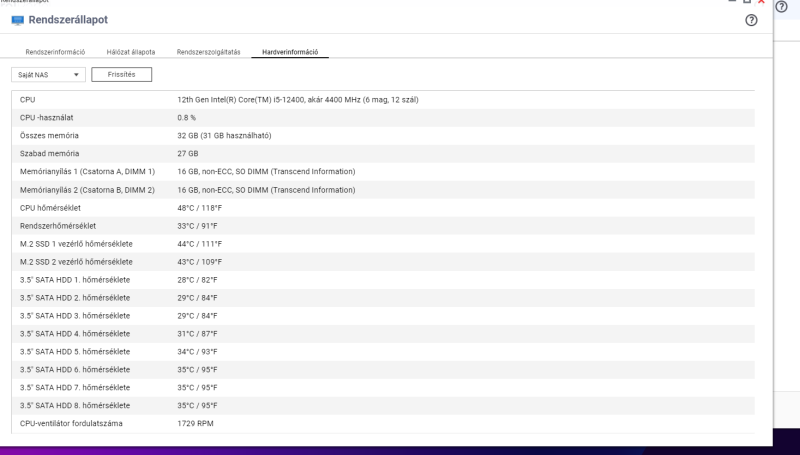Click 3.5" SATA HDD 2. hőmérséklete label
The height and width of the screenshot is (455, 800).
coord(75,297)
